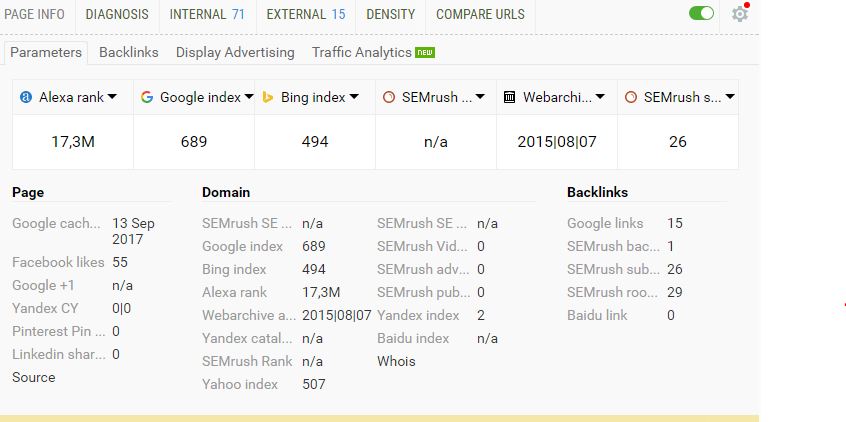Expand the Webarchive column dropdown arrow
This screenshot has width=846, height=422.
coord(600,97)
